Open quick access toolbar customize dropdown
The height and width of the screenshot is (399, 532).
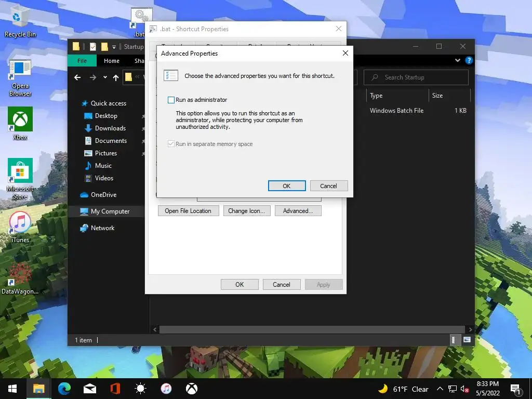tap(114, 47)
